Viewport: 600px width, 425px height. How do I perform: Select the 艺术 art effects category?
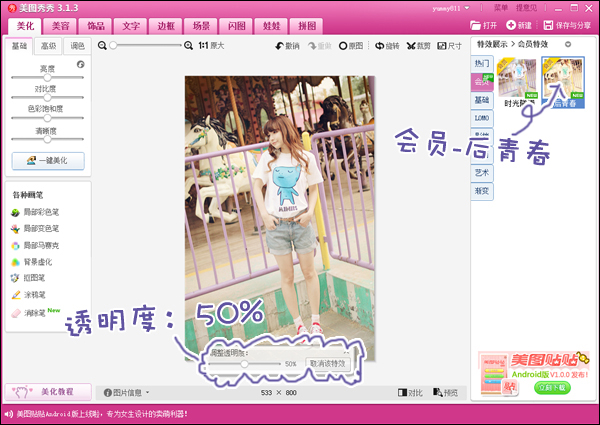coord(482,173)
